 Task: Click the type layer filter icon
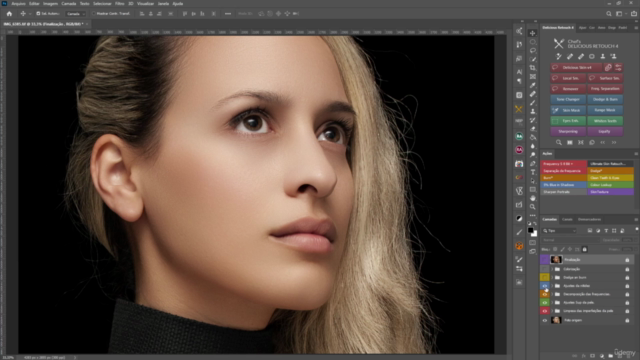(606, 231)
